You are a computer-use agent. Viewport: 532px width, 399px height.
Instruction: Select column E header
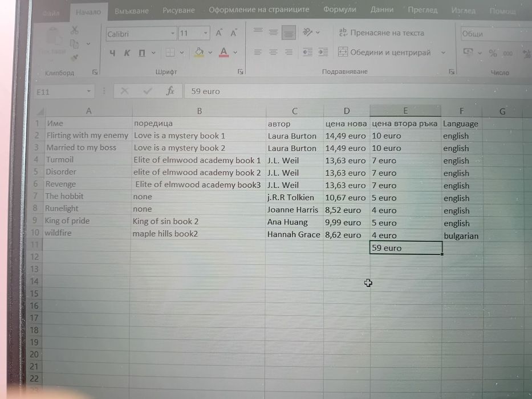pyautogui.click(x=405, y=111)
